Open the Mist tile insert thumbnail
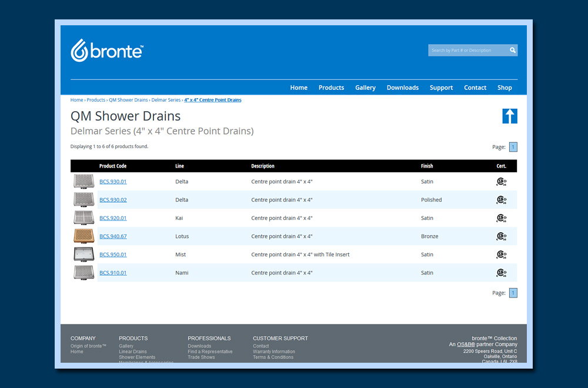The image size is (588, 388). tap(83, 254)
